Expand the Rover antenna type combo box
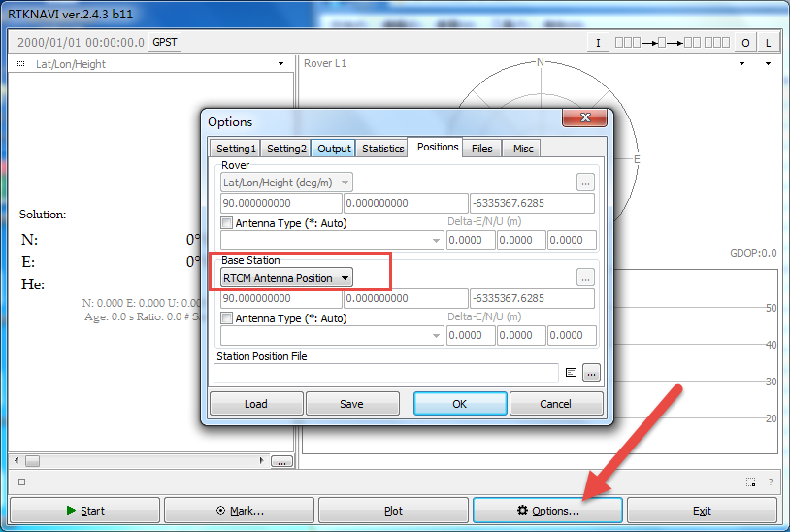Image resolution: width=790 pixels, height=532 pixels. tap(332, 241)
